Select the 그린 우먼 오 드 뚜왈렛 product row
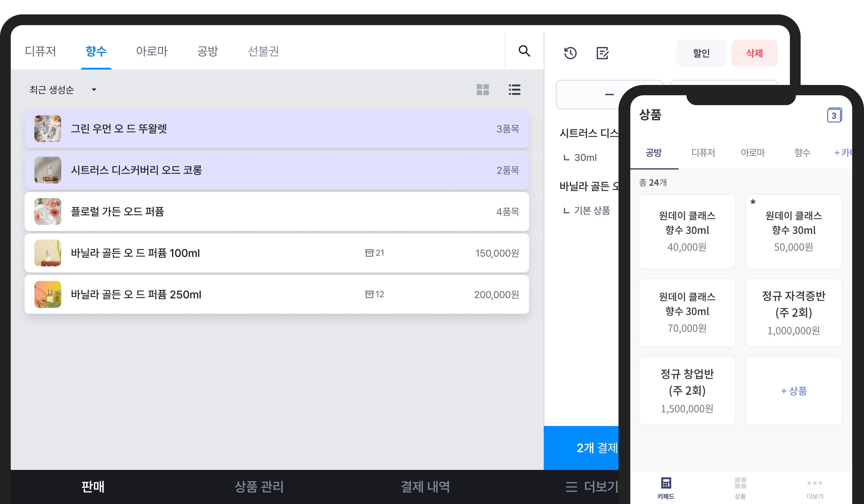 tap(277, 129)
